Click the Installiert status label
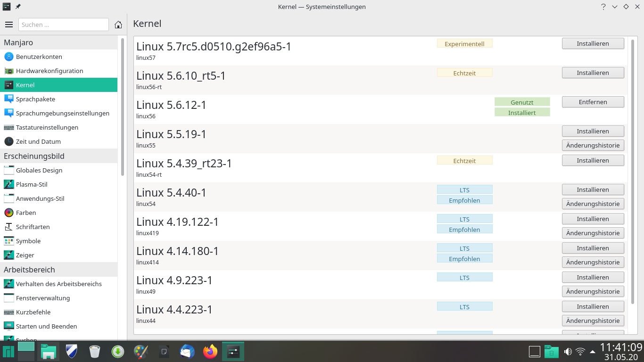Screen dimensions: 644x362 click(x=522, y=112)
